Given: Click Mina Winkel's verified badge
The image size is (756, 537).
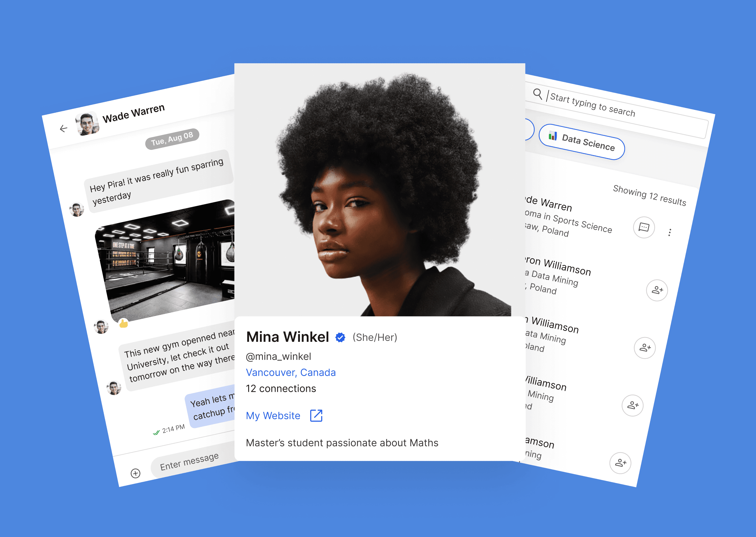Looking at the screenshot, I should pyautogui.click(x=340, y=337).
